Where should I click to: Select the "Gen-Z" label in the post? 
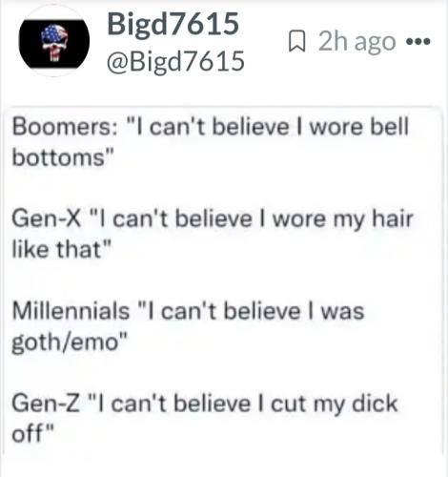tap(46, 404)
